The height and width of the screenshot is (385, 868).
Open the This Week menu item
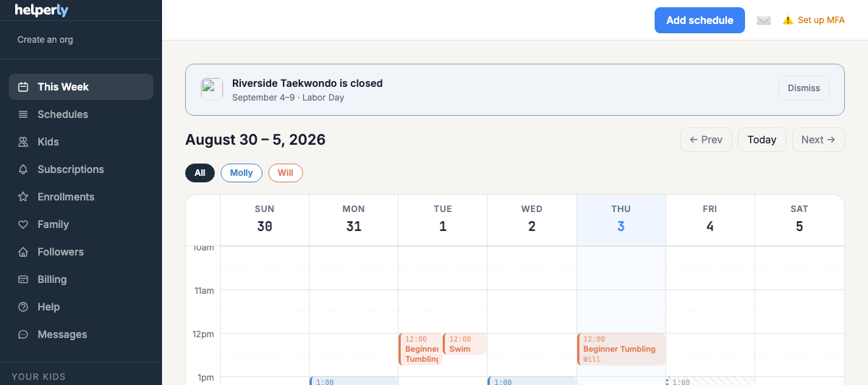pos(81,87)
